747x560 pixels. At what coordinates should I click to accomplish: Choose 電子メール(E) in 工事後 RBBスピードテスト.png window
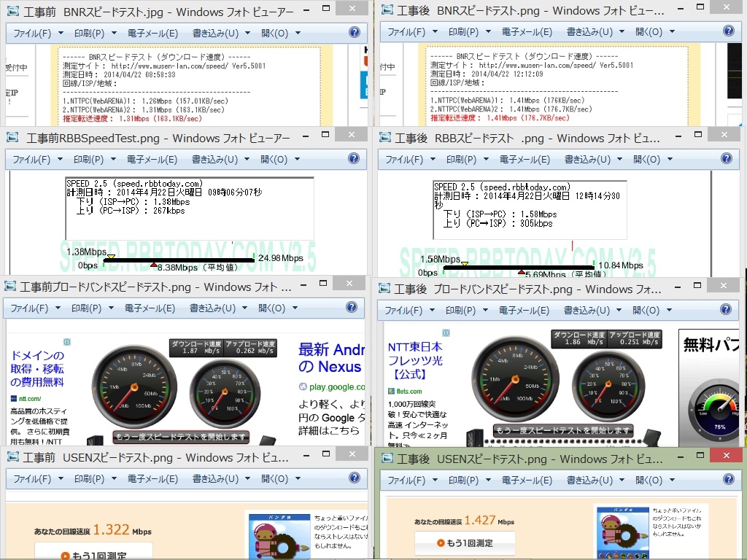point(525,160)
